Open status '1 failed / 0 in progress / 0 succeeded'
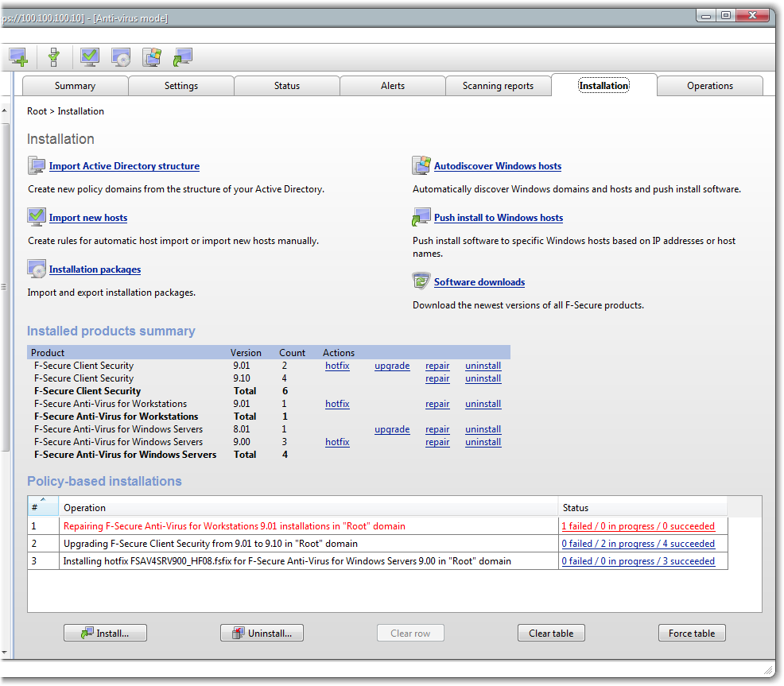Screen dimensions: 784x686 click(x=638, y=526)
